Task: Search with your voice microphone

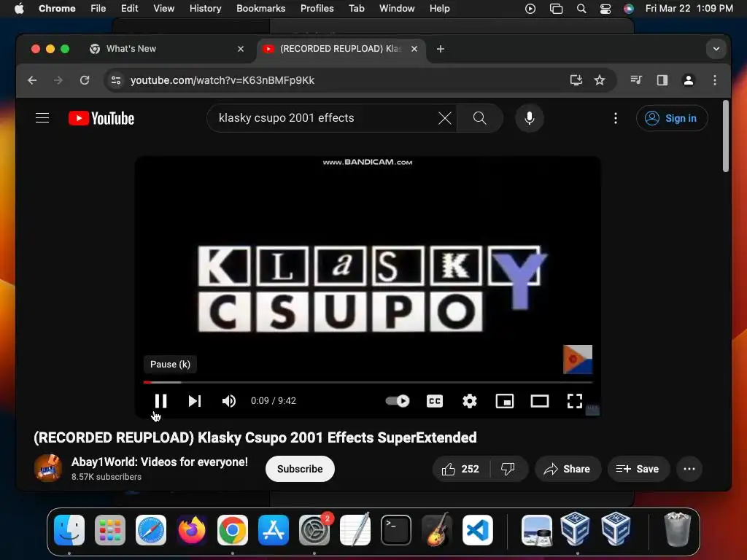Action: click(530, 118)
